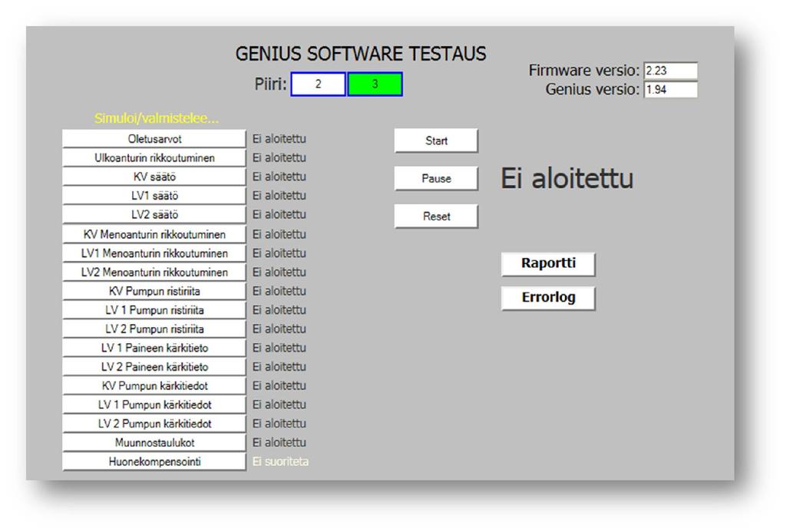Screen dimensions: 786x532
Task: Click 'Ei suoriteta' status of Huonekompensointi
Action: (x=280, y=462)
